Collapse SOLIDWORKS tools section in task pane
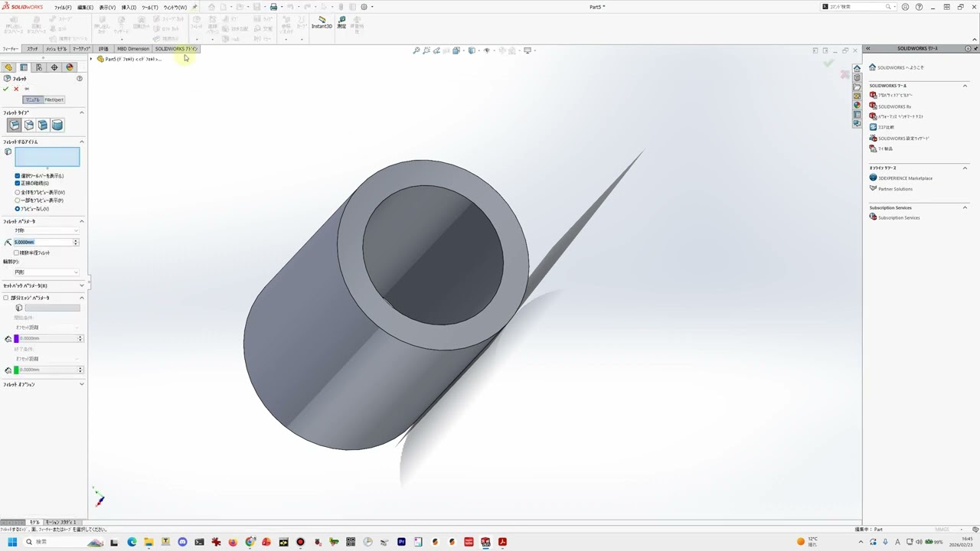 coord(965,86)
